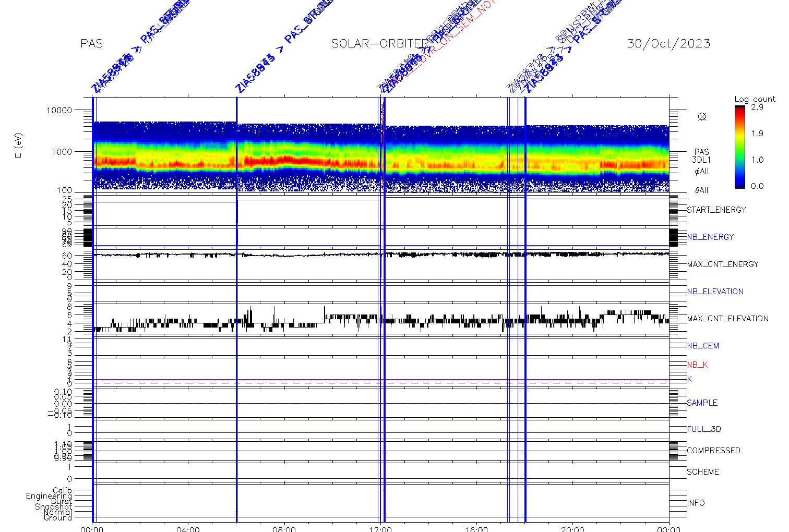789x532 pixels.
Task: Click the 20:00 time axis label
Action: [572, 529]
